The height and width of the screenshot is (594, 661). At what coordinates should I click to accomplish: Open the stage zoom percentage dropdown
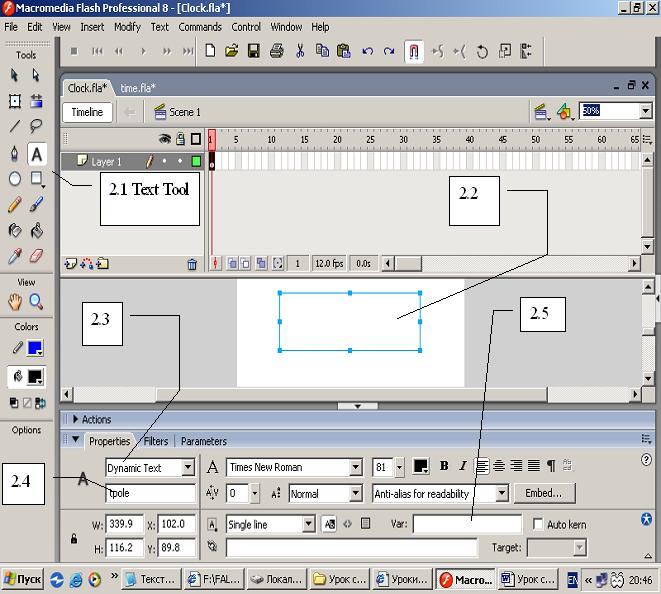pos(645,111)
